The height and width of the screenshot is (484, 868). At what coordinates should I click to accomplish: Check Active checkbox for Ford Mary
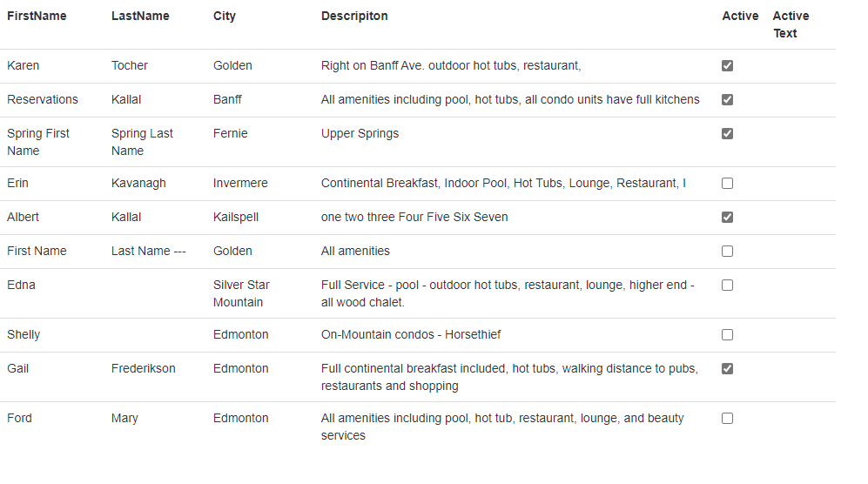tap(727, 419)
